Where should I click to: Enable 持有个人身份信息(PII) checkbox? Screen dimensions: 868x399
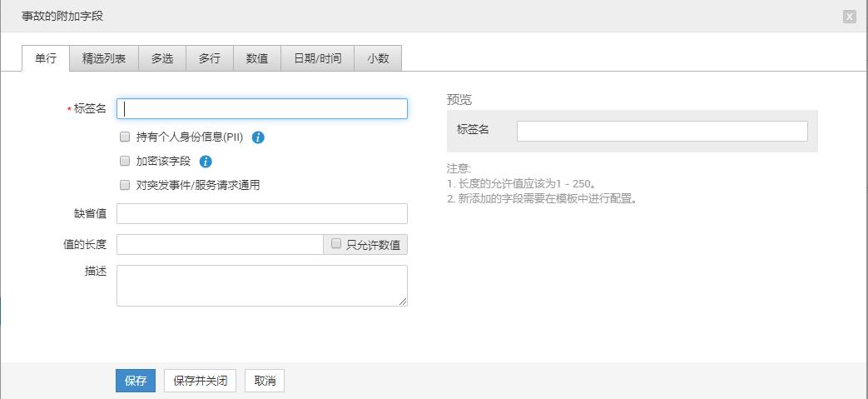click(125, 137)
